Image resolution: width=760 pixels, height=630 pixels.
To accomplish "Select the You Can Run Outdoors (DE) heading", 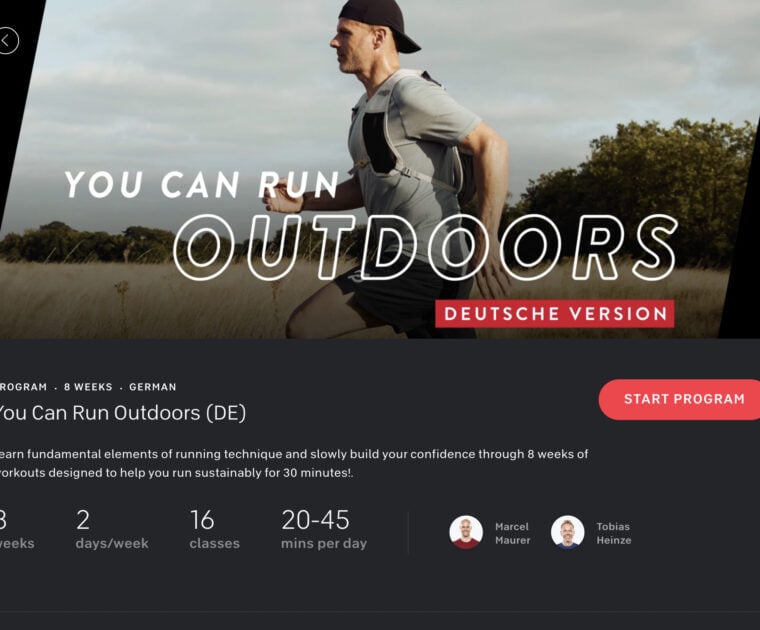I will click(120, 413).
